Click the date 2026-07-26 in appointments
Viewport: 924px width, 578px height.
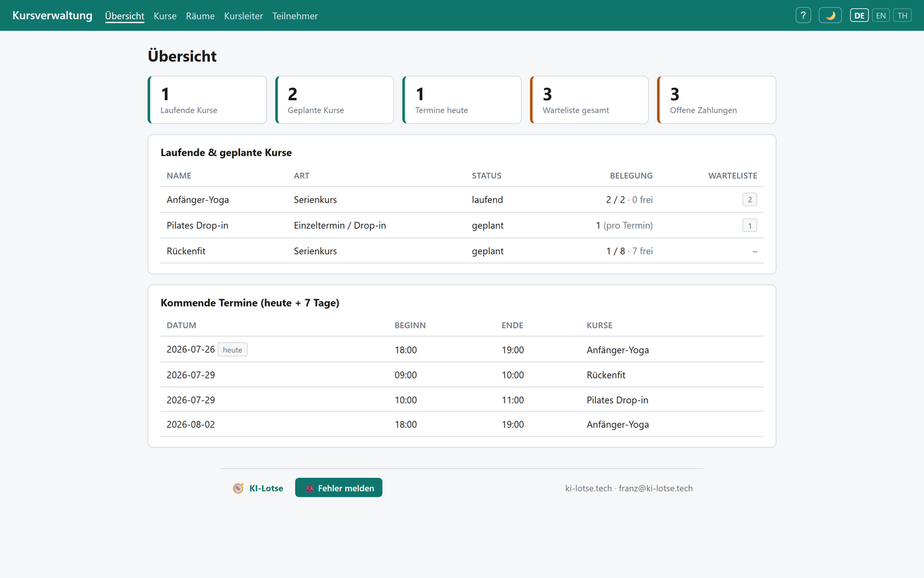pos(191,349)
